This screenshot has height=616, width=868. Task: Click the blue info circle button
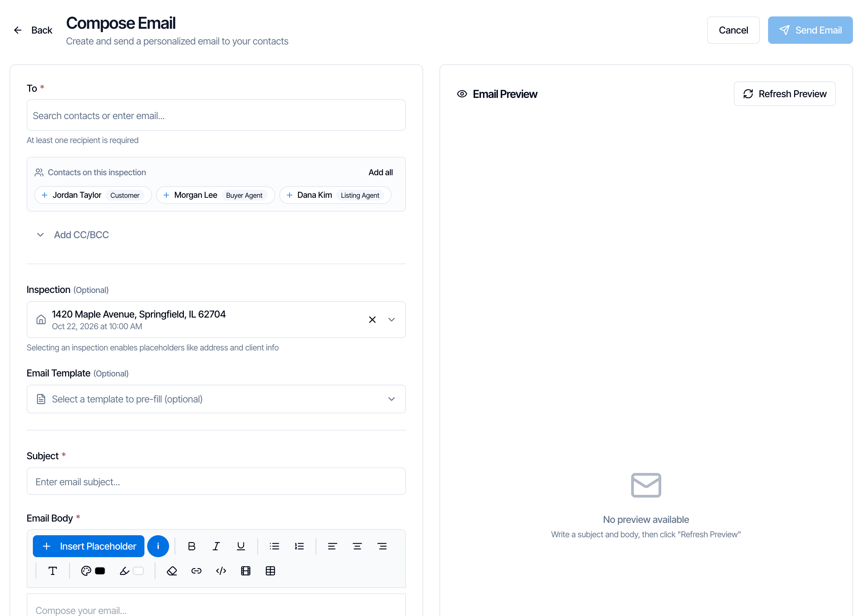pyautogui.click(x=158, y=546)
